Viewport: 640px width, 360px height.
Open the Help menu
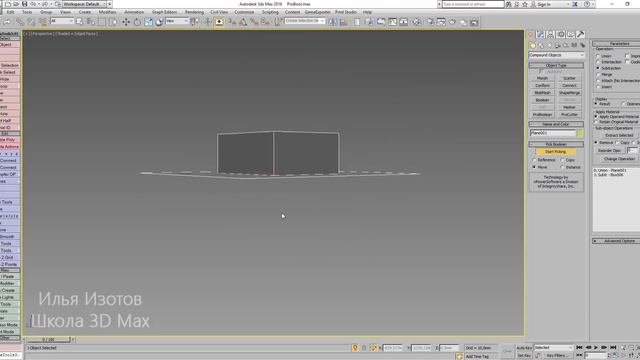point(367,12)
